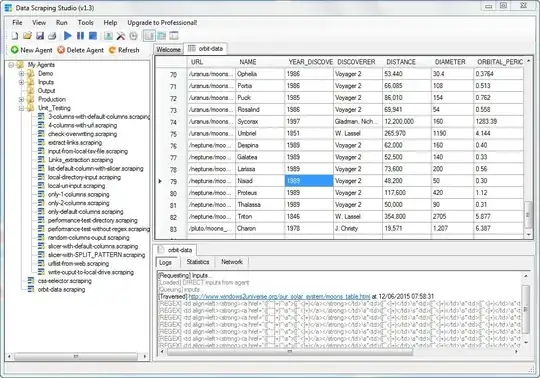The width and height of the screenshot is (540, 378).
Task: Click the Save floppy disk icon
Action: click(40, 36)
